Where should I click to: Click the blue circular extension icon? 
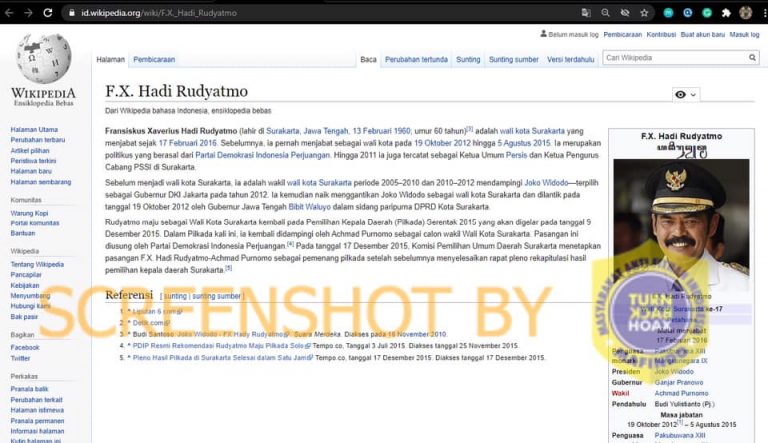688,13
